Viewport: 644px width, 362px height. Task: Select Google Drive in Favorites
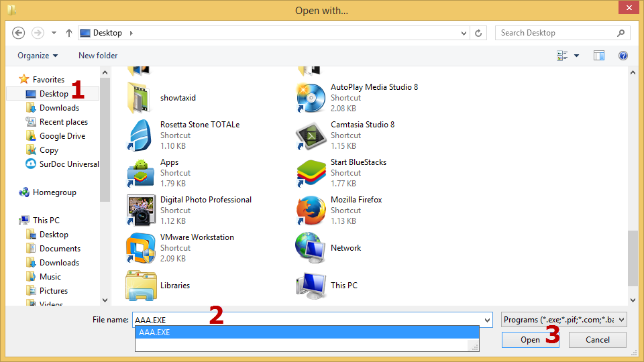[62, 136]
